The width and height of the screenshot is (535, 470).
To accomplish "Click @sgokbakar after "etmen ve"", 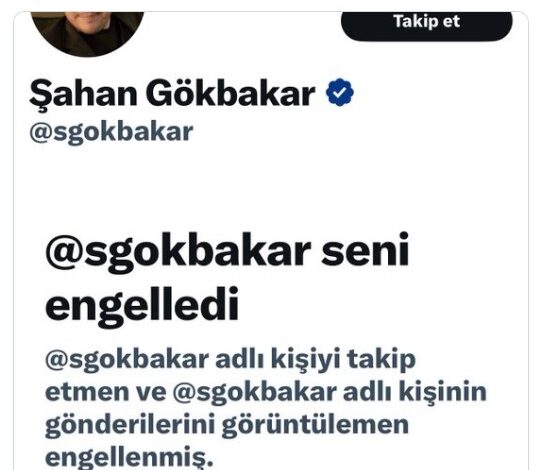I will coord(255,393).
